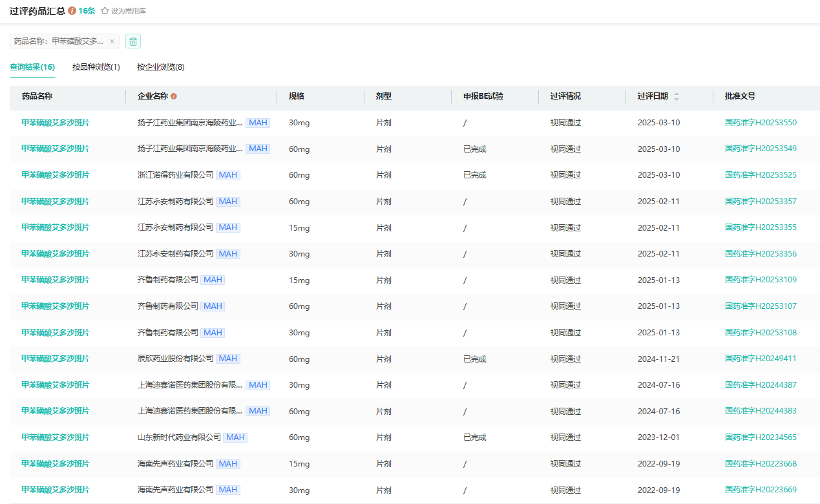Screen dimensions: 820x504
Task: Switch to the 按企业浏览(8) tab
Action: pyautogui.click(x=161, y=67)
